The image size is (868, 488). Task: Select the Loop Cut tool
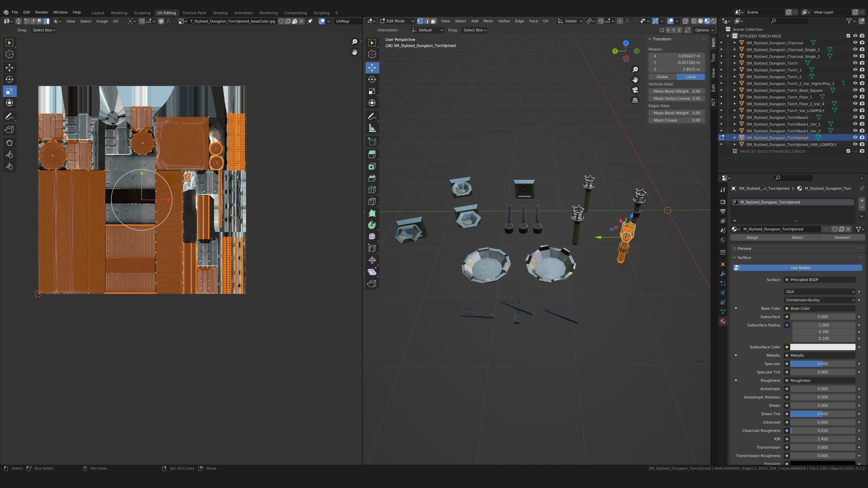point(372,190)
